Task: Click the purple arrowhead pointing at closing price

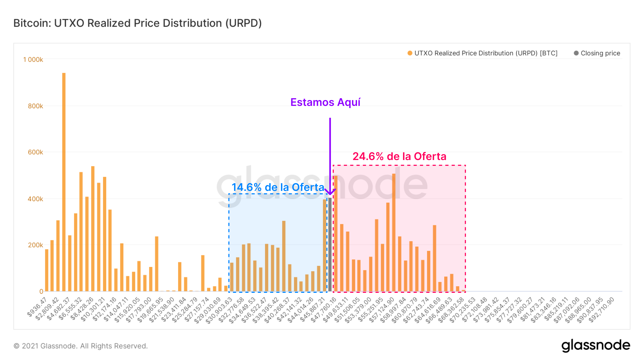Action: pos(330,192)
